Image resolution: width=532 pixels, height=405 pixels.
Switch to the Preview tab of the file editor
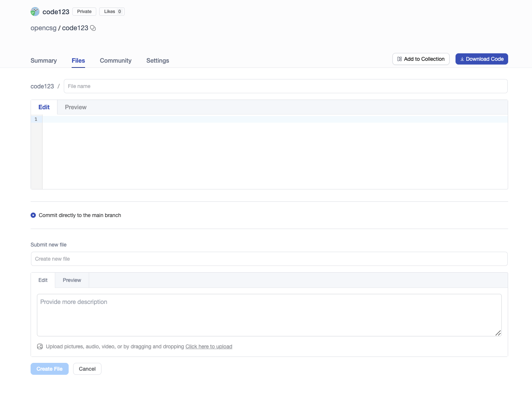(75, 107)
